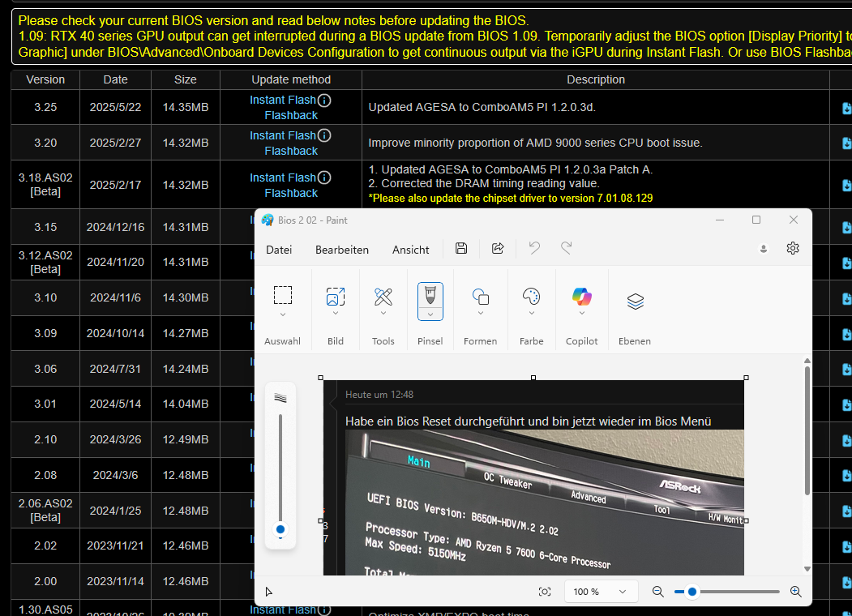Viewport: 852px width, 616px height.
Task: Click the 14.04MB size cell
Action: pos(186,404)
